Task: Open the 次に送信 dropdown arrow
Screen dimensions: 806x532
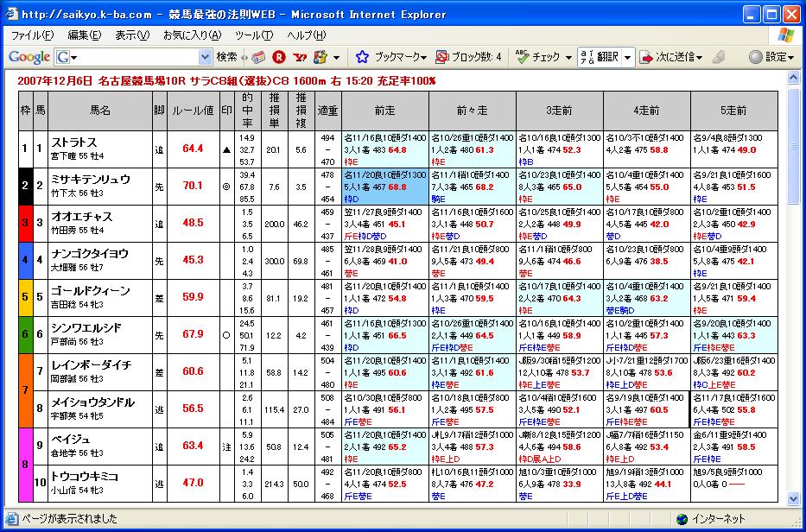Action: [x=699, y=58]
